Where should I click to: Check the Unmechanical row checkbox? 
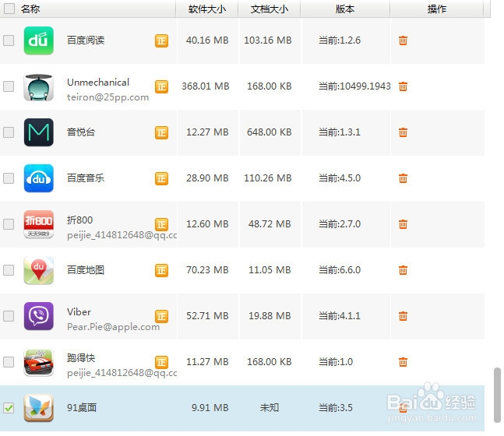pyautogui.click(x=9, y=86)
